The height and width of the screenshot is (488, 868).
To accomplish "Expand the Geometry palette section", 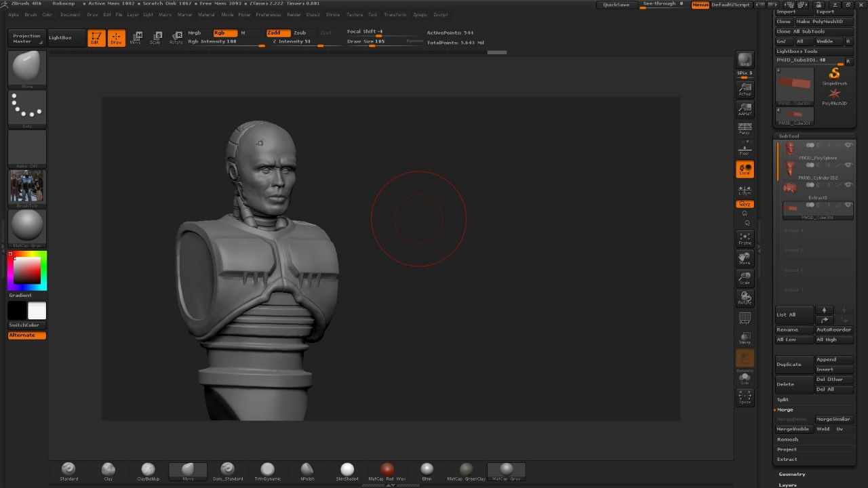I will [x=792, y=474].
